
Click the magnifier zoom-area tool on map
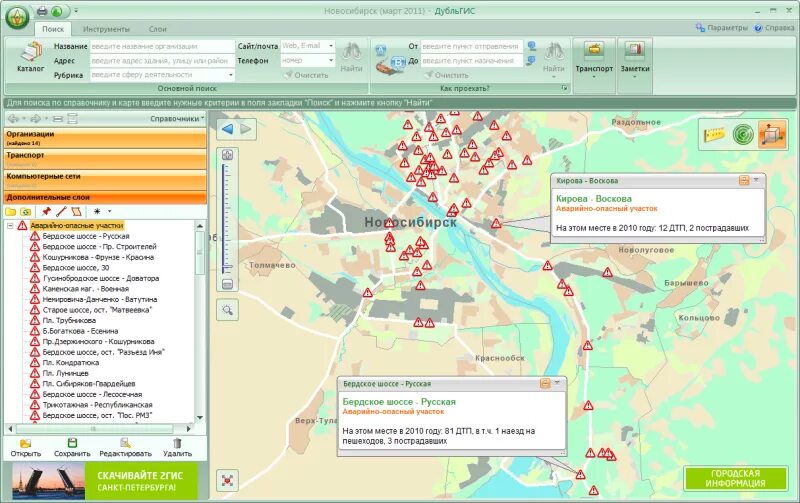pos(228,310)
